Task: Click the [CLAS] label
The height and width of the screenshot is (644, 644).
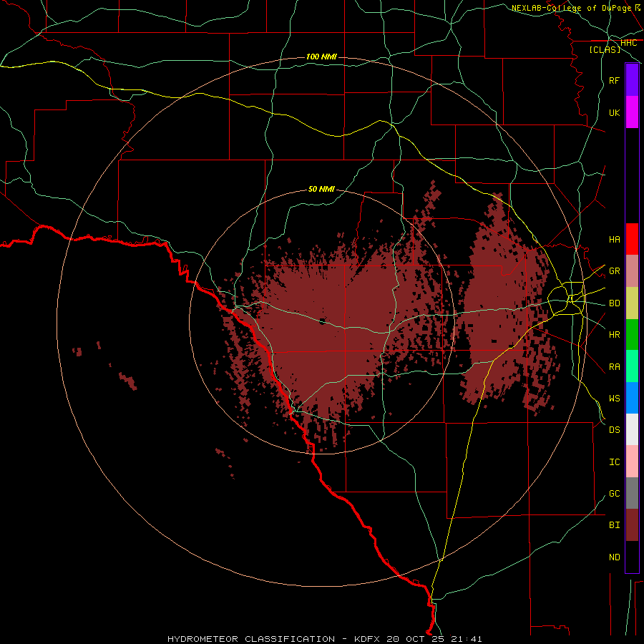Action: (x=605, y=49)
